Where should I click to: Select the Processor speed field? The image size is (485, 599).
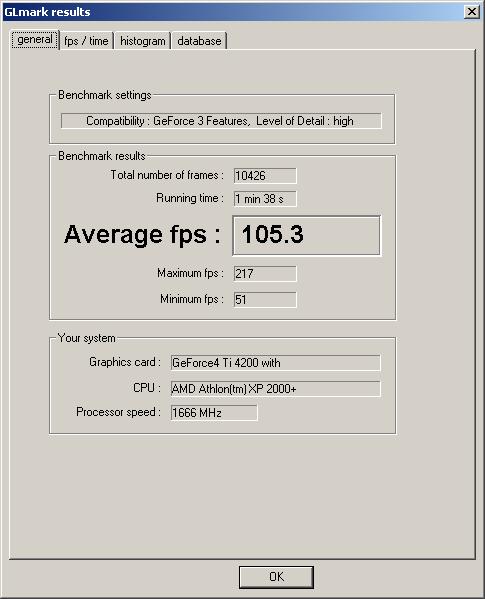(214, 413)
